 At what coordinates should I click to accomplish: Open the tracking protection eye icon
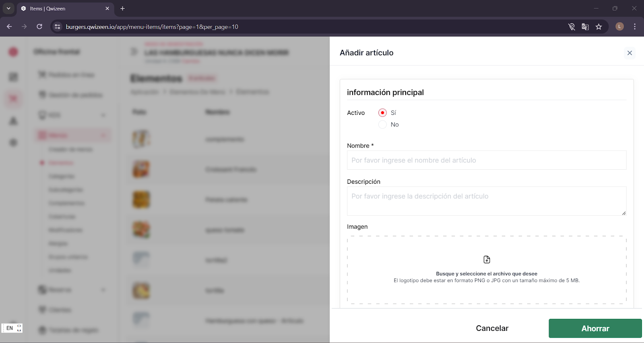pyautogui.click(x=572, y=27)
